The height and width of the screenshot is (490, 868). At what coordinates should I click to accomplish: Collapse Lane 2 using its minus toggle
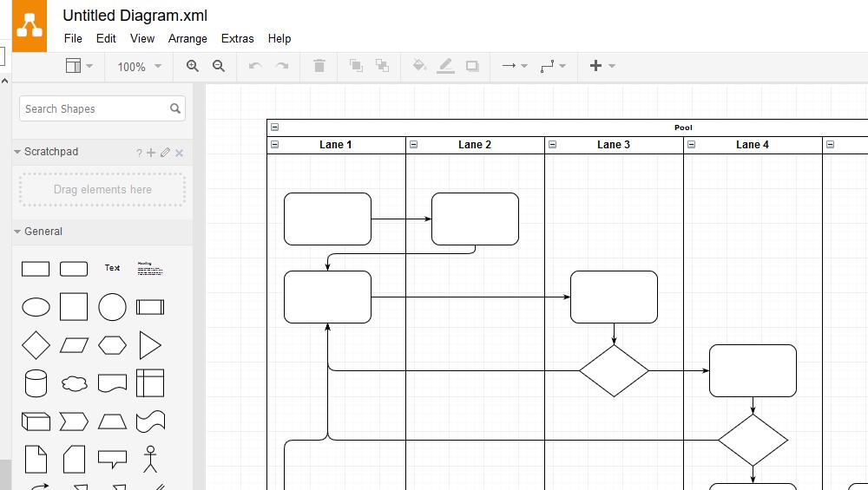(413, 144)
